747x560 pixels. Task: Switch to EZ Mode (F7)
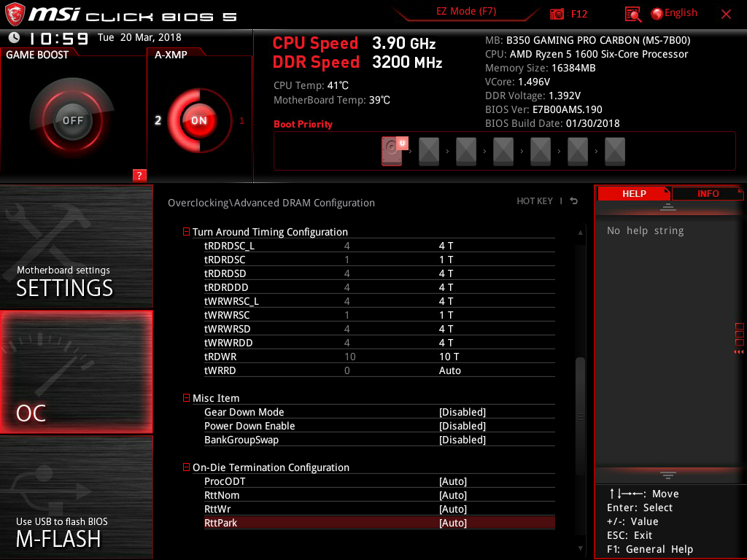tap(466, 11)
